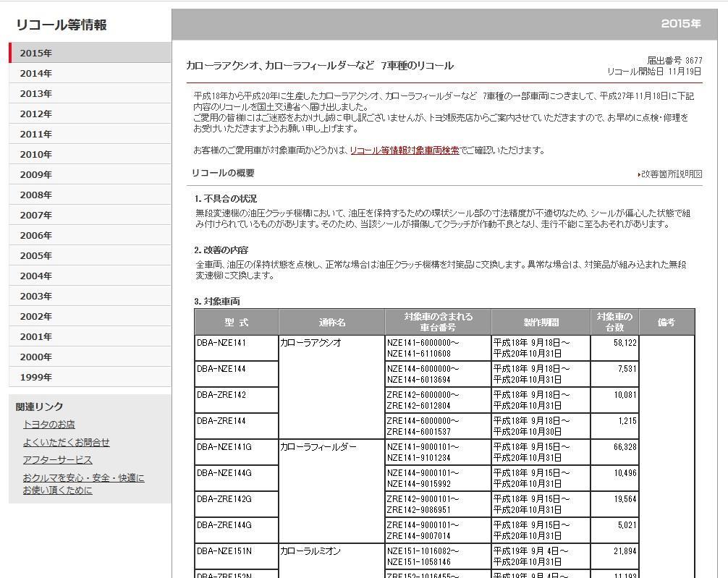This screenshot has width=728, height=578.
Task: Click the DBA-NZE144G model cell
Action: [x=237, y=478]
